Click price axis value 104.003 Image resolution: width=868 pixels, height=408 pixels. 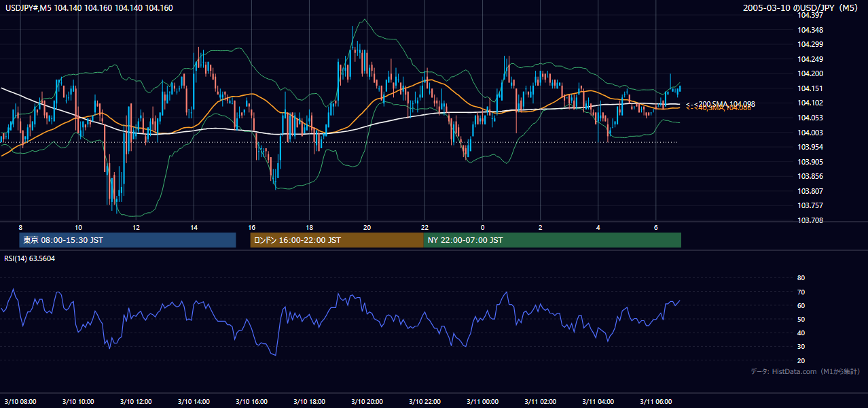[810, 133]
